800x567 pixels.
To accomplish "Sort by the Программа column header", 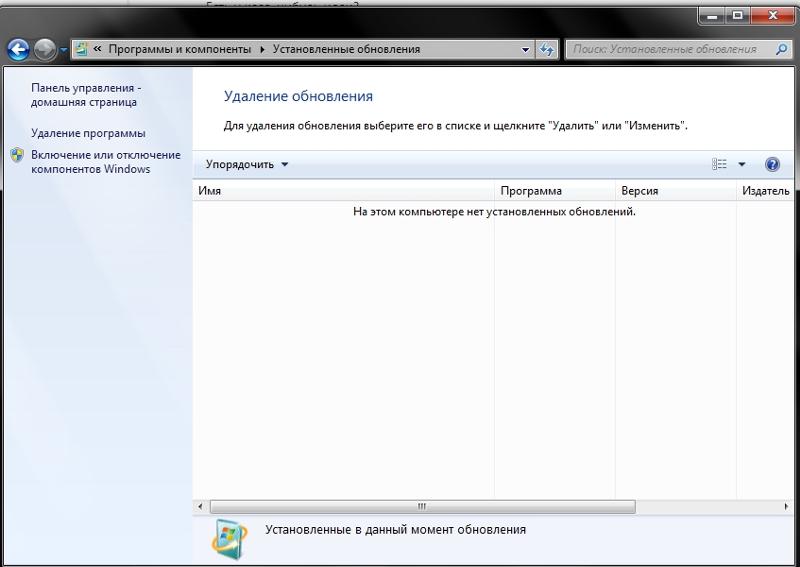I will (555, 191).
